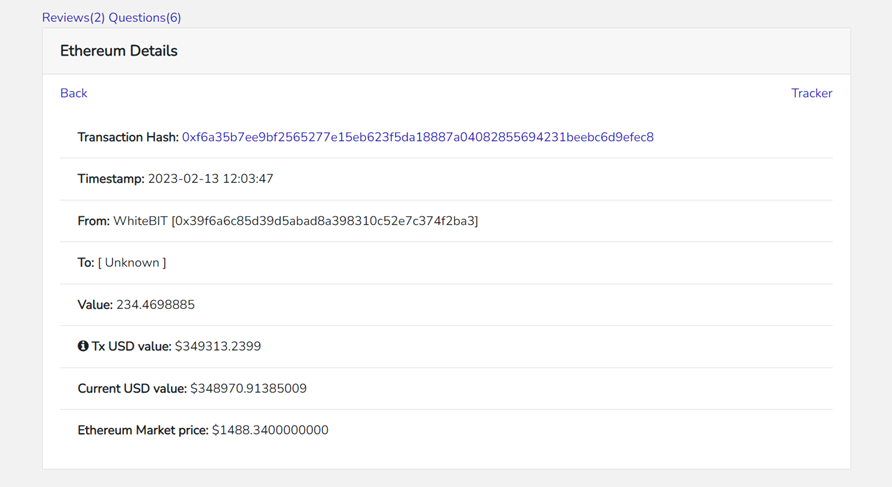Image resolution: width=892 pixels, height=487 pixels.
Task: Select the Current USD value $348970.91385009
Action: [x=249, y=389]
